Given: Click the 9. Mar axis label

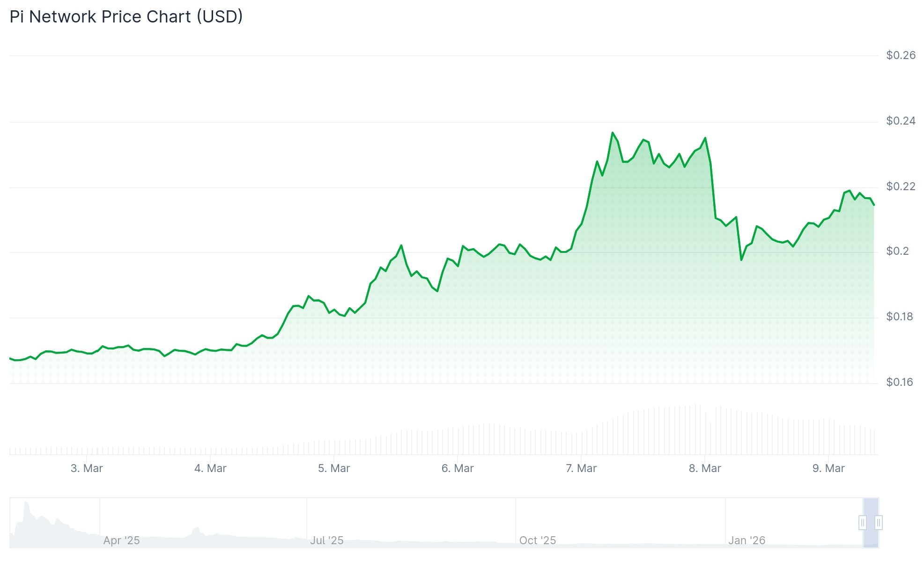Looking at the screenshot, I should [x=830, y=468].
